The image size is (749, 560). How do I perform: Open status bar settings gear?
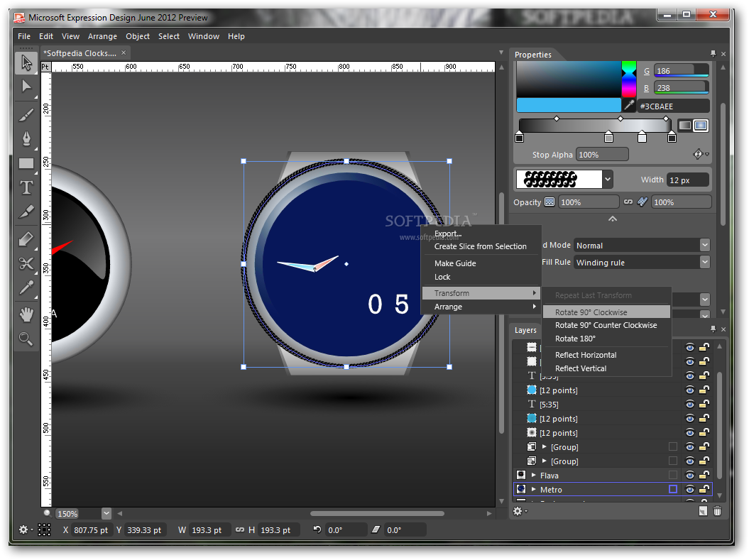(x=26, y=529)
